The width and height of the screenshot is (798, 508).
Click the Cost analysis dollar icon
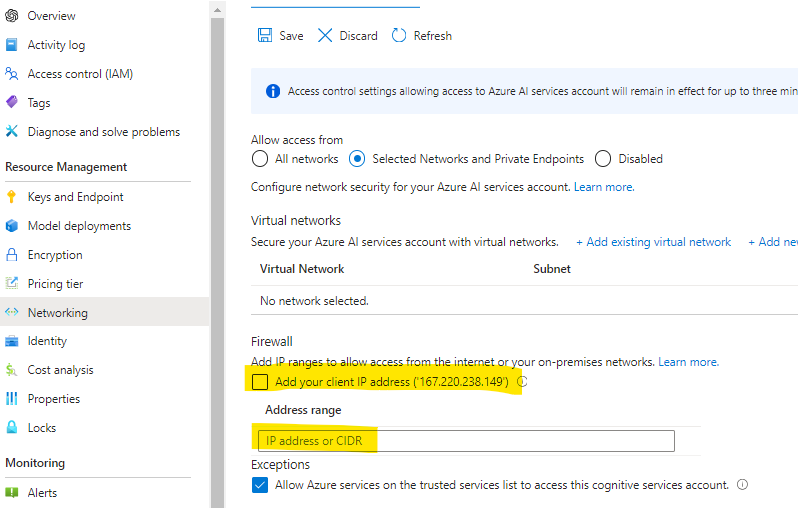point(12,370)
